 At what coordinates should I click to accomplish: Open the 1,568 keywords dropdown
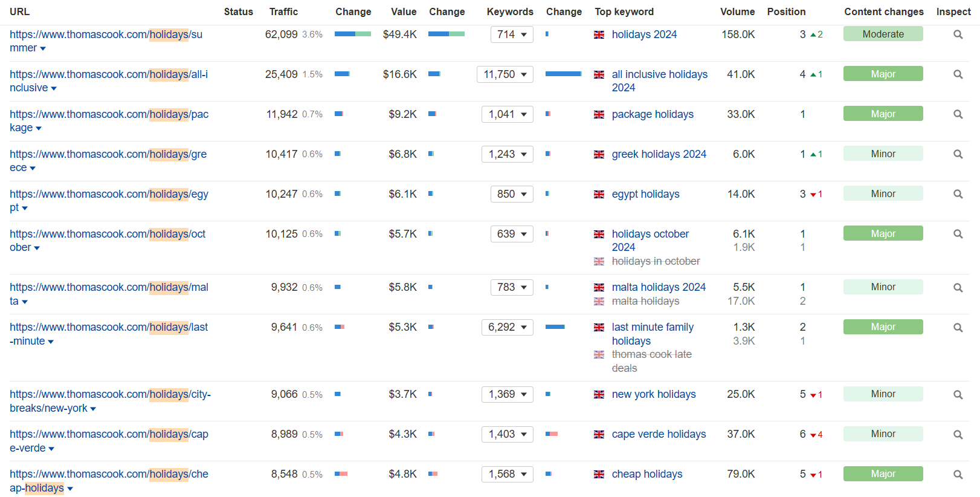coord(508,474)
